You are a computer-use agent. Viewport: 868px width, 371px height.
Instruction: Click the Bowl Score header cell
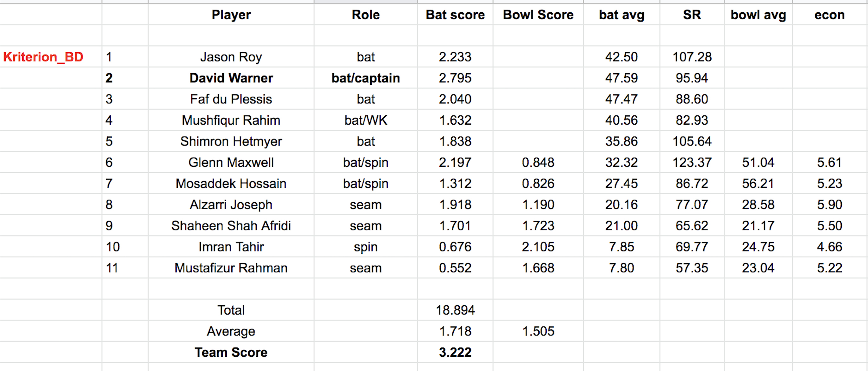(538, 15)
